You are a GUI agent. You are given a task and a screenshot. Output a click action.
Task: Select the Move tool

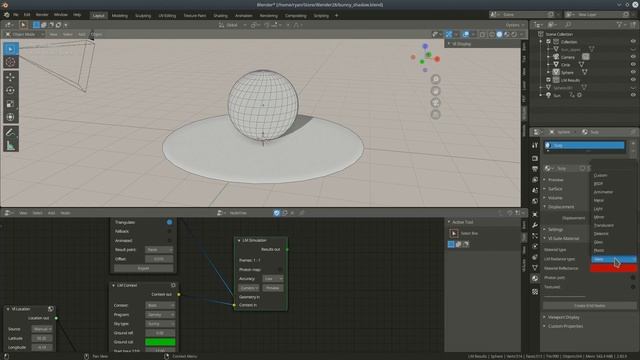tap(11, 77)
